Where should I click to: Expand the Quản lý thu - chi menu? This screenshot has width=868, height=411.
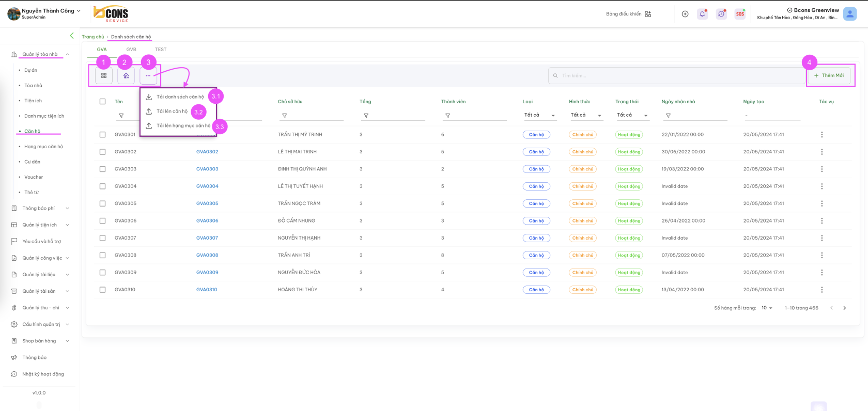pyautogui.click(x=41, y=308)
